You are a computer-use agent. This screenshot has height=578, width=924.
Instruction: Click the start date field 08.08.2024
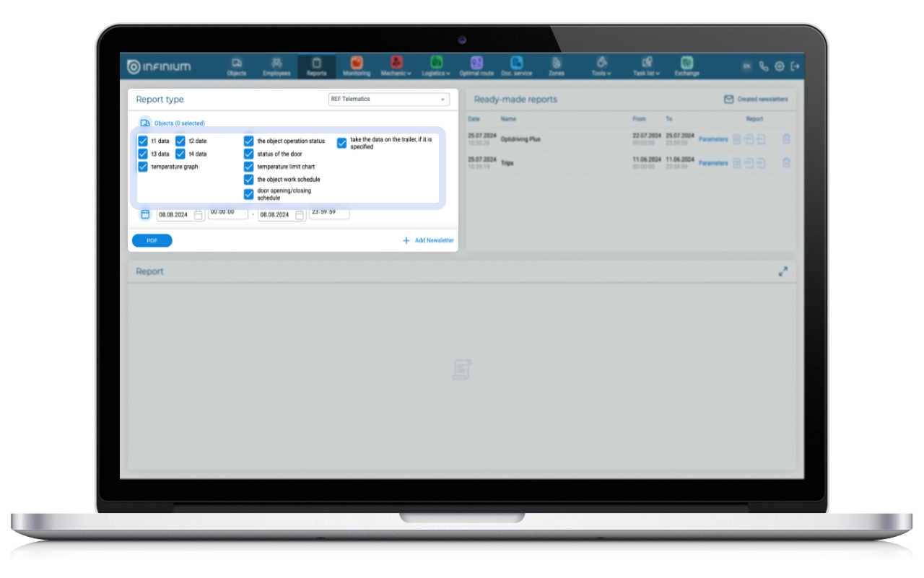(173, 214)
